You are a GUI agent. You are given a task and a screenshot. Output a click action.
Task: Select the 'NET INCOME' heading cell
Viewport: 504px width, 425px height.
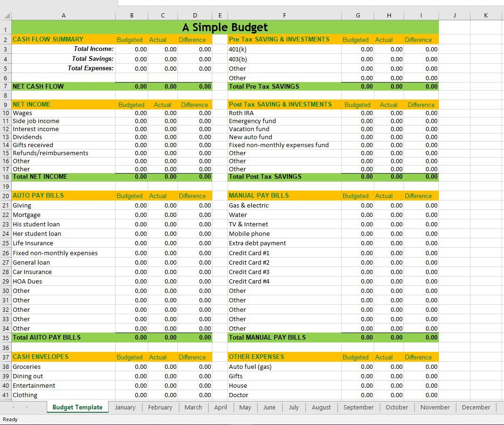(x=63, y=104)
